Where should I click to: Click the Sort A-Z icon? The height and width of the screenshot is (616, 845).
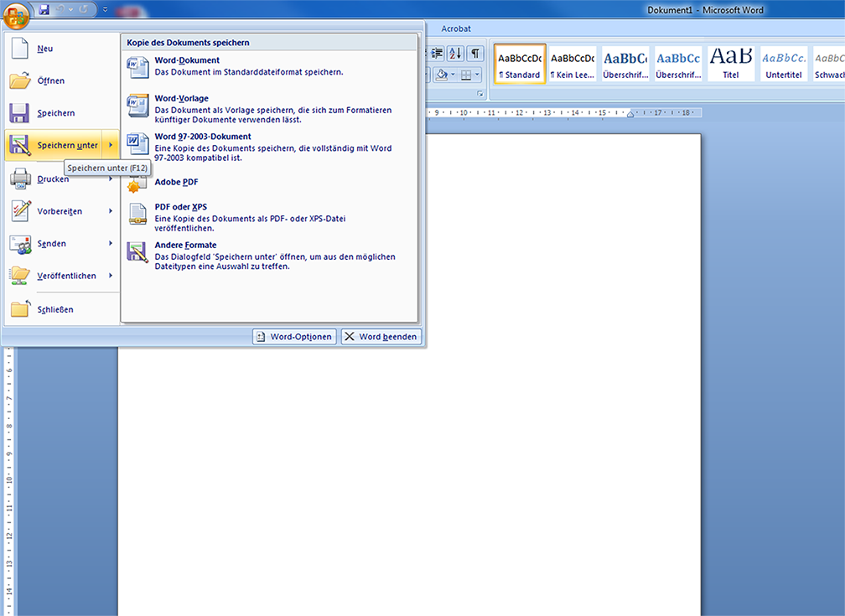[455, 54]
